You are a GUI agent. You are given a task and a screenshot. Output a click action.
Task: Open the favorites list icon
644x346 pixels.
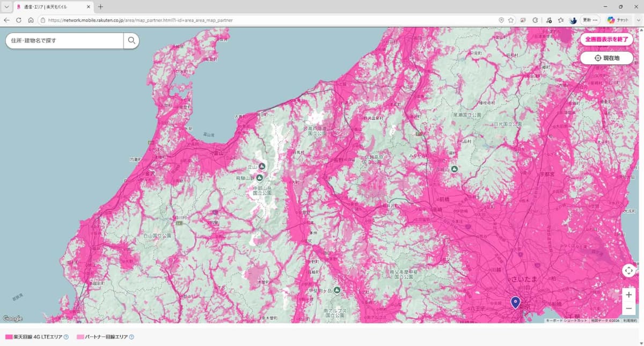561,20
